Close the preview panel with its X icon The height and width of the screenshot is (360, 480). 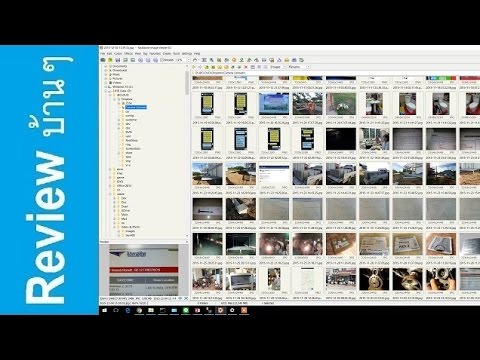tap(187, 242)
